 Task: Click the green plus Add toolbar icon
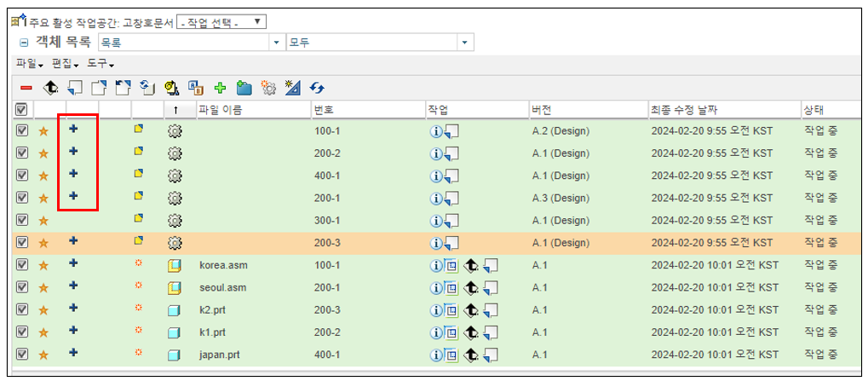(x=220, y=88)
